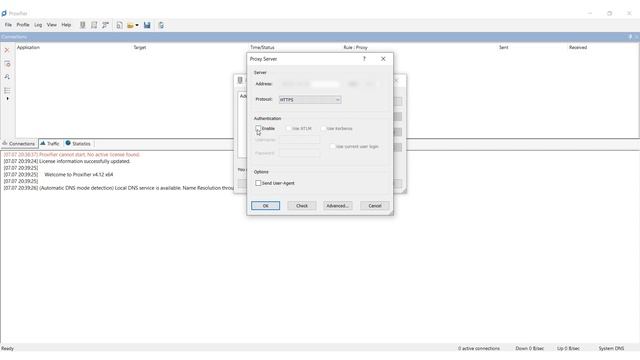This screenshot has height=360, width=640.
Task: Click the Cancel button
Action: click(375, 206)
